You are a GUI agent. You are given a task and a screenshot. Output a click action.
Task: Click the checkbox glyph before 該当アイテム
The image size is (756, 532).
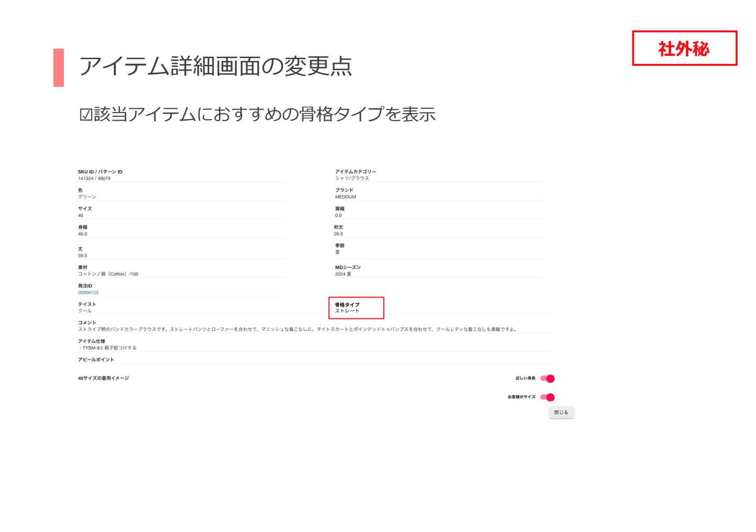[86, 115]
